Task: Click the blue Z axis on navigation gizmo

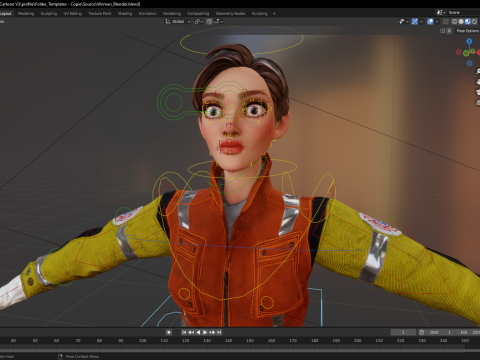Action: [469, 41]
